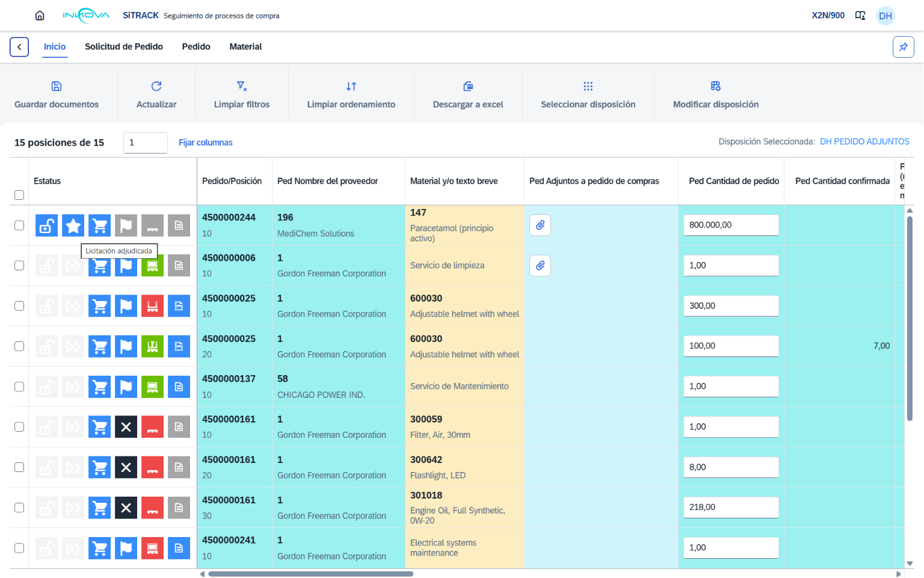Open Pedido tab
Viewport: 924px width, 578px height.
196,46
